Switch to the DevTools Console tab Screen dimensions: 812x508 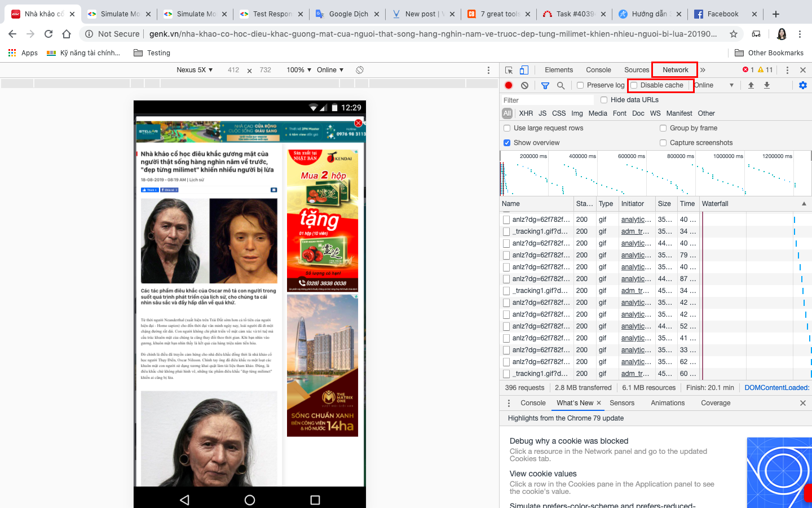click(598, 70)
